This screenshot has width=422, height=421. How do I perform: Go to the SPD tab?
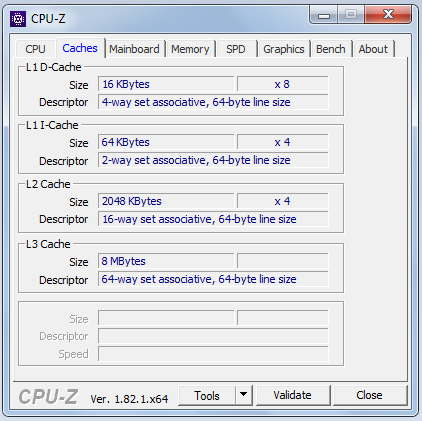236,49
